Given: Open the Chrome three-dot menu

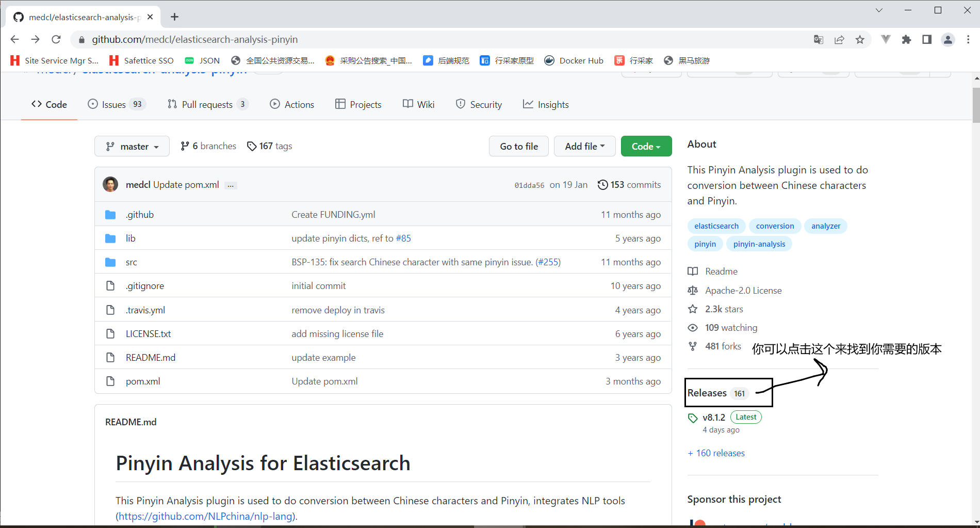Looking at the screenshot, I should point(968,39).
